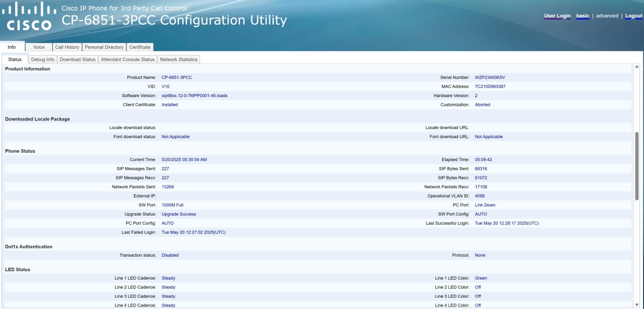This screenshot has height=309, width=644.
Task: Click the Hardware Version value 2
Action: (476, 96)
